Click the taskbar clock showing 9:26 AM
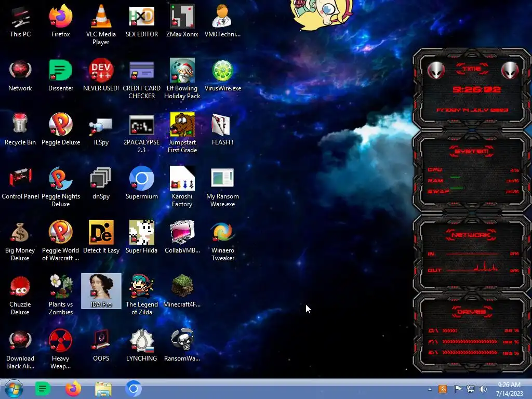This screenshot has height=399, width=532. (x=509, y=389)
